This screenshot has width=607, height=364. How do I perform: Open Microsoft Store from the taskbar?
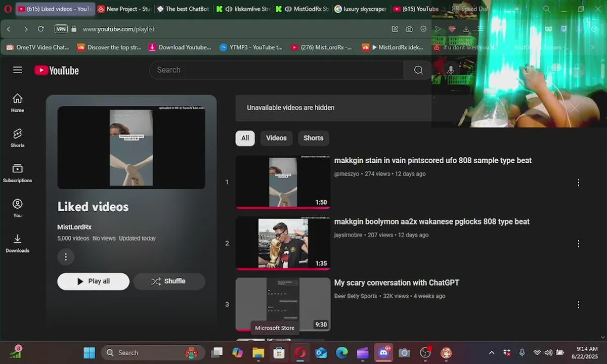coord(279,353)
